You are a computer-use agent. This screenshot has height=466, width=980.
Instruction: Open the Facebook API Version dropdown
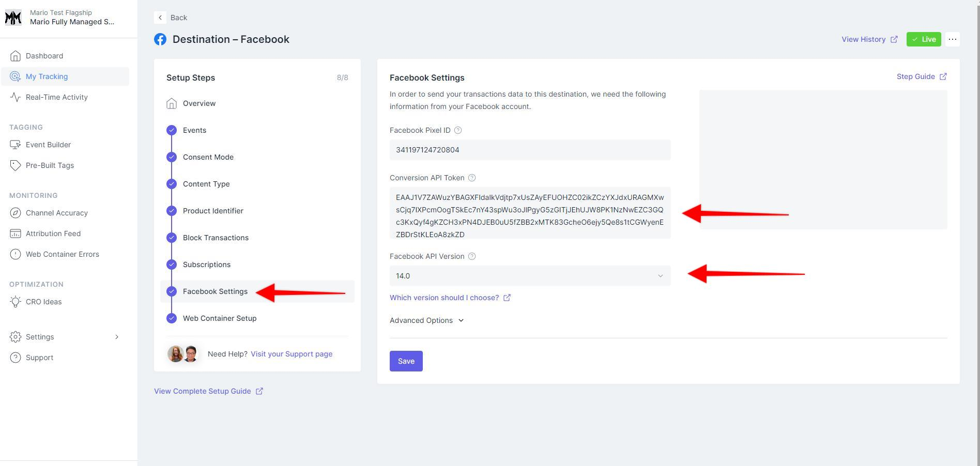pos(529,276)
